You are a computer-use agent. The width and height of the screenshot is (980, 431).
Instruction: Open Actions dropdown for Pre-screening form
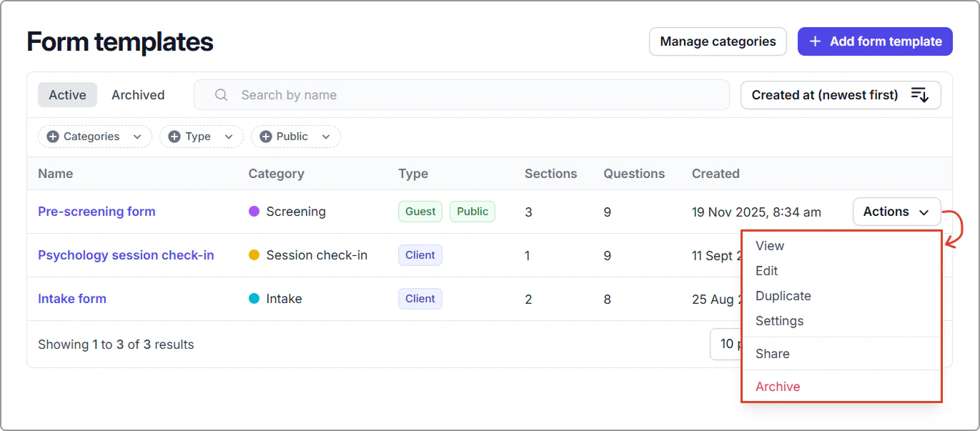click(896, 212)
